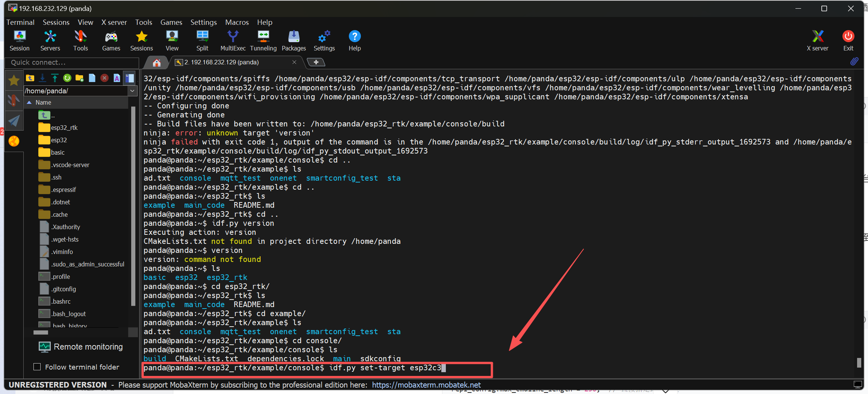868x394 pixels.
Task: Click the orange globe Sftp sidebar icon
Action: 14,141
